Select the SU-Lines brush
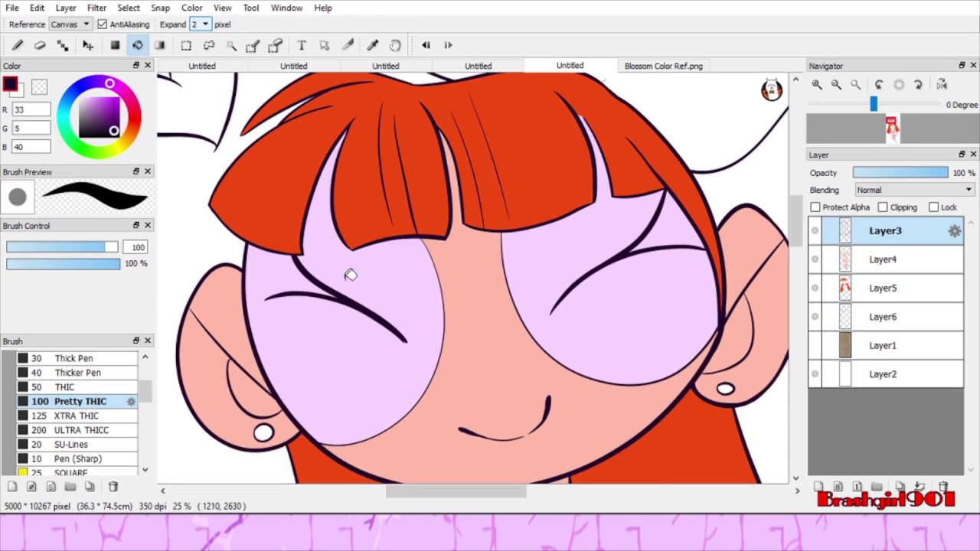The image size is (980, 551). (77, 445)
